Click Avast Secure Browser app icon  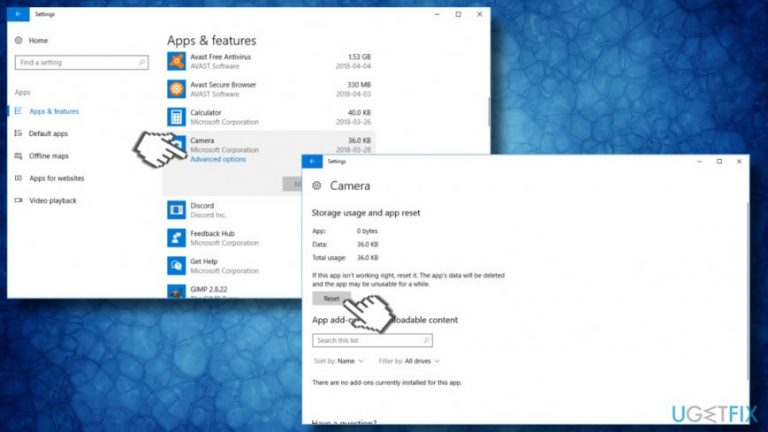pos(176,89)
